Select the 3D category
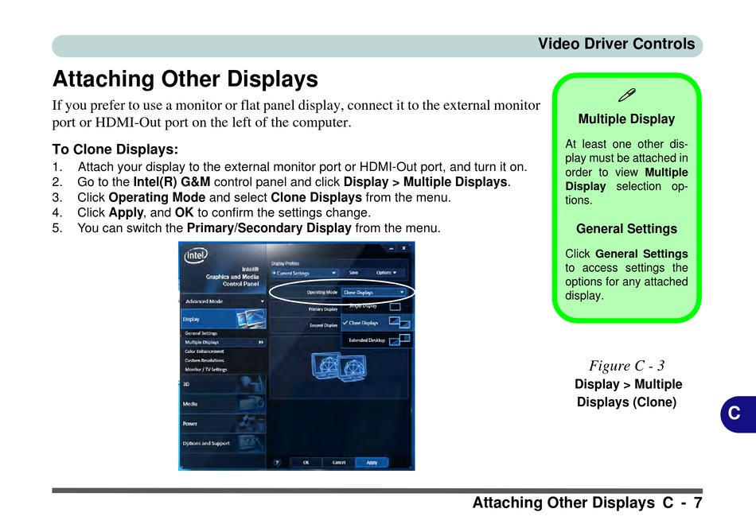The image size is (756, 532). coord(224,384)
